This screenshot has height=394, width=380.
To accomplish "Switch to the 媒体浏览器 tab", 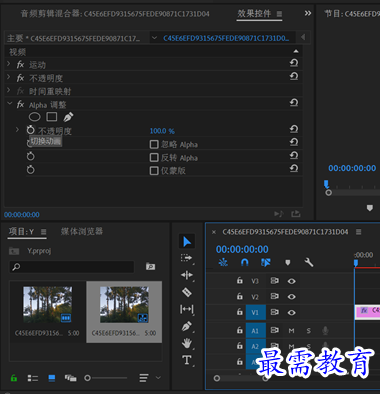I will pyautogui.click(x=82, y=231).
